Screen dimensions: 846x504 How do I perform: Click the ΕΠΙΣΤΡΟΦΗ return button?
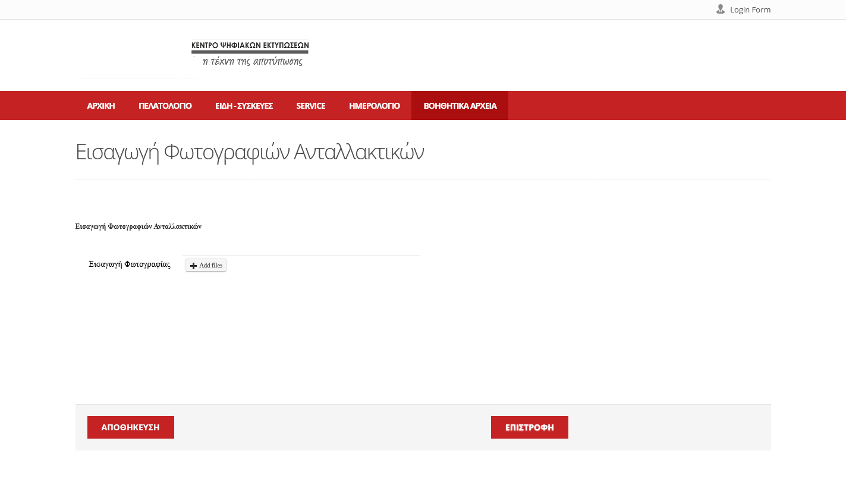[x=529, y=427]
